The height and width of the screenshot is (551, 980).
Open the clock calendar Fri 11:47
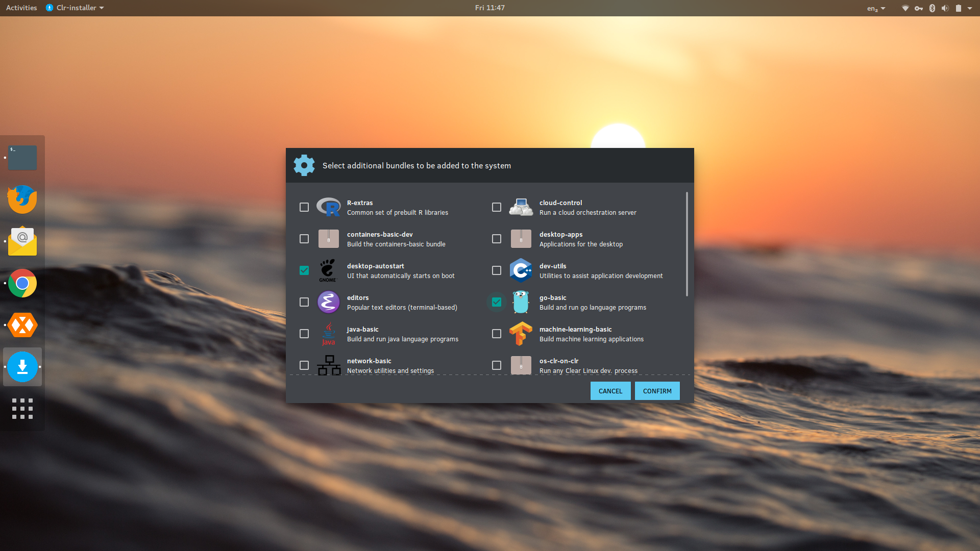tap(489, 8)
